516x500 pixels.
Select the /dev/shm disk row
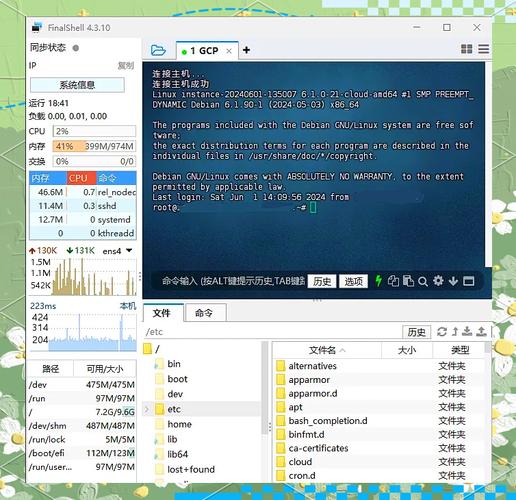point(82,426)
